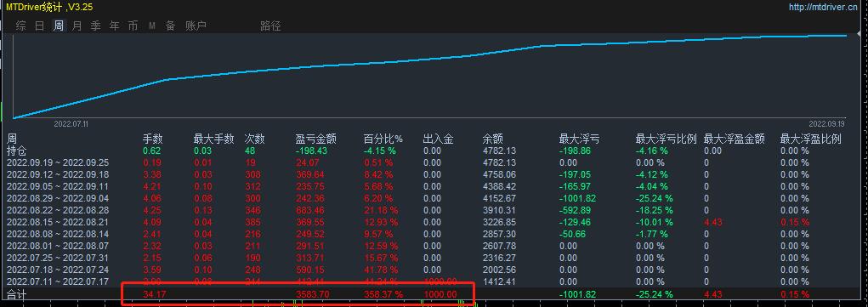Select the 持仓 positions row label

(16, 151)
